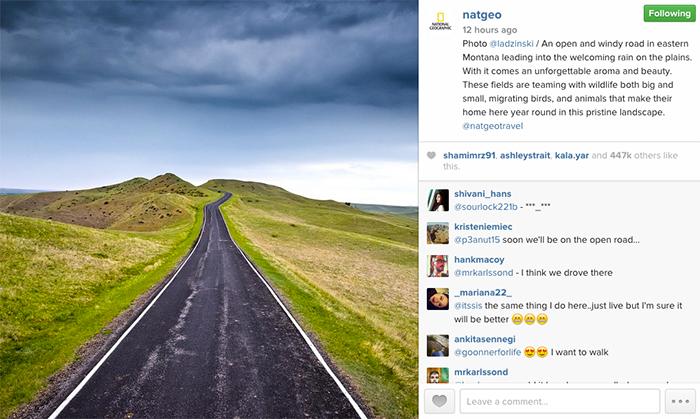Open _mariana22_ avatar thumbnail
This screenshot has width=700, height=419.
pyautogui.click(x=438, y=299)
